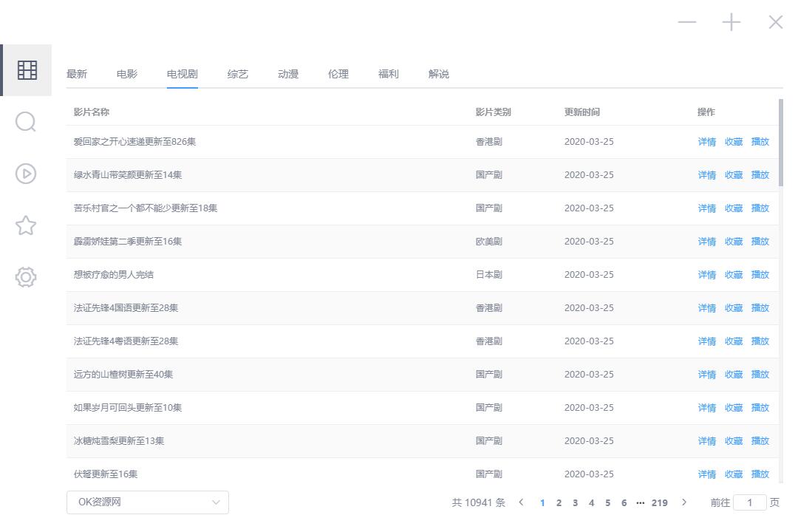
Task: Open the OK资源网 source dropdown
Action: click(x=148, y=502)
